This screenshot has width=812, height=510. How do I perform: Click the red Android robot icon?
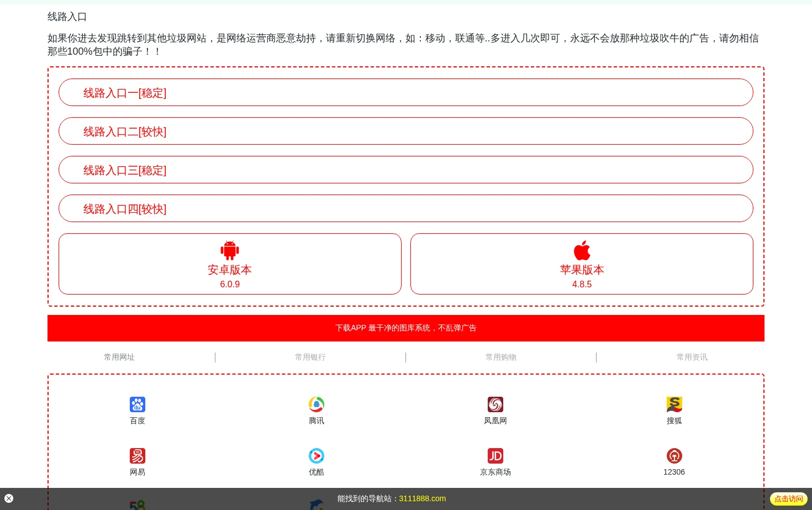230,250
